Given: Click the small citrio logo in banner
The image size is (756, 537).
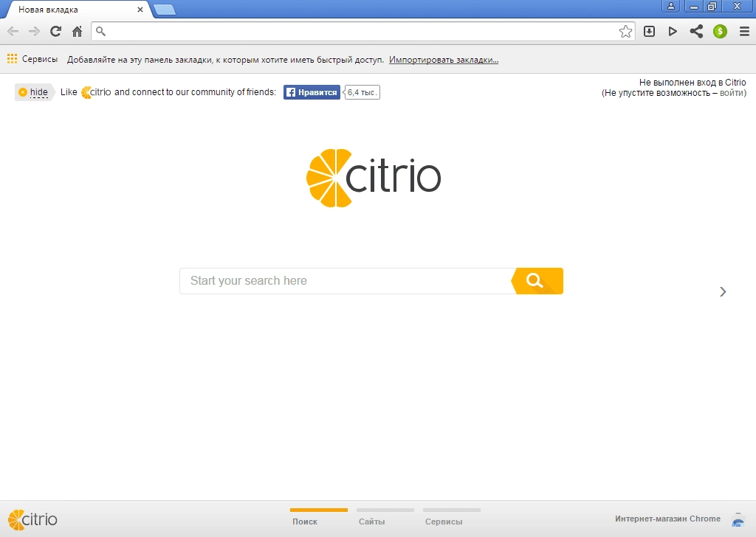Looking at the screenshot, I should tap(96, 92).
